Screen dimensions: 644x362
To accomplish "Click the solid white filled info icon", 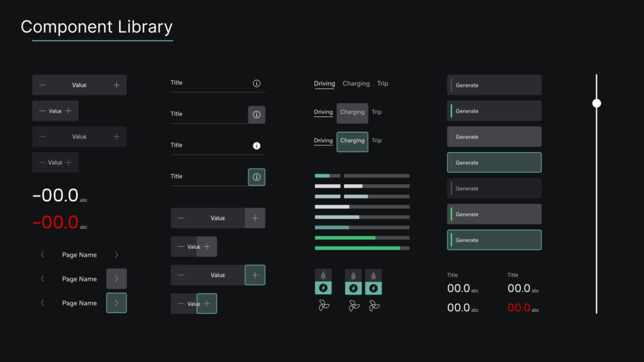I will coord(257,146).
